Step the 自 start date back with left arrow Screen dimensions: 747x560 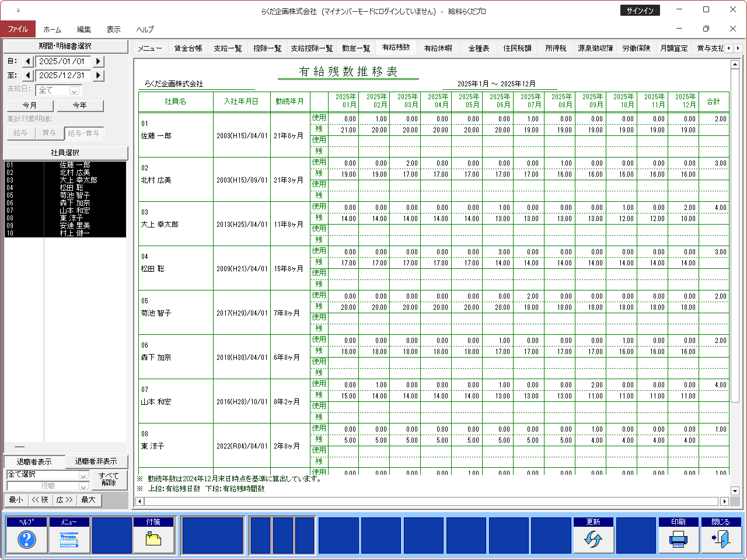coord(28,61)
